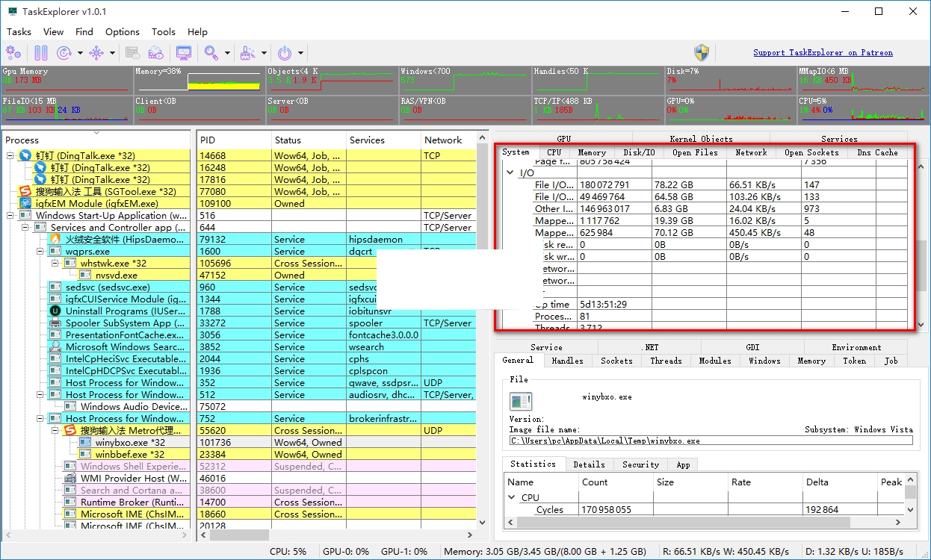Open the settings gears toolbar icon
Screen dimensions: 931x560
click(x=13, y=53)
